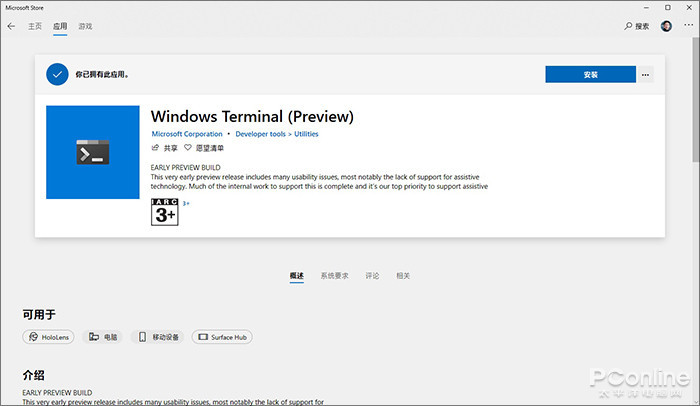Click the blue ownership checkmark icon
700x406 pixels.
(x=57, y=75)
